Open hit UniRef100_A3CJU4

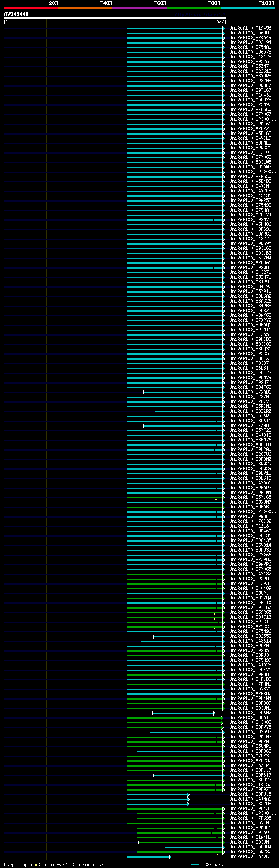(250, 444)
